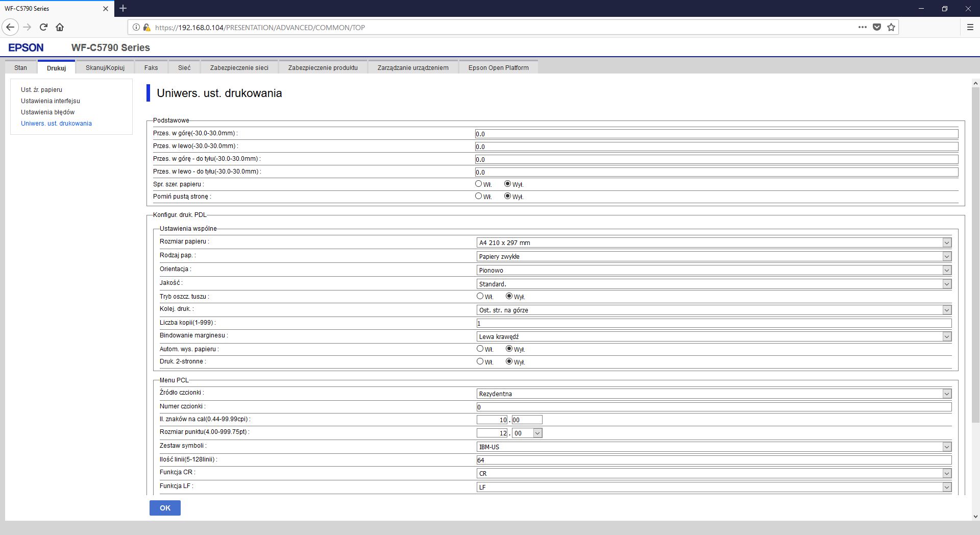Select Wył. for Spr. szer. papieru
Image resolution: width=980 pixels, height=535 pixels.
(507, 184)
